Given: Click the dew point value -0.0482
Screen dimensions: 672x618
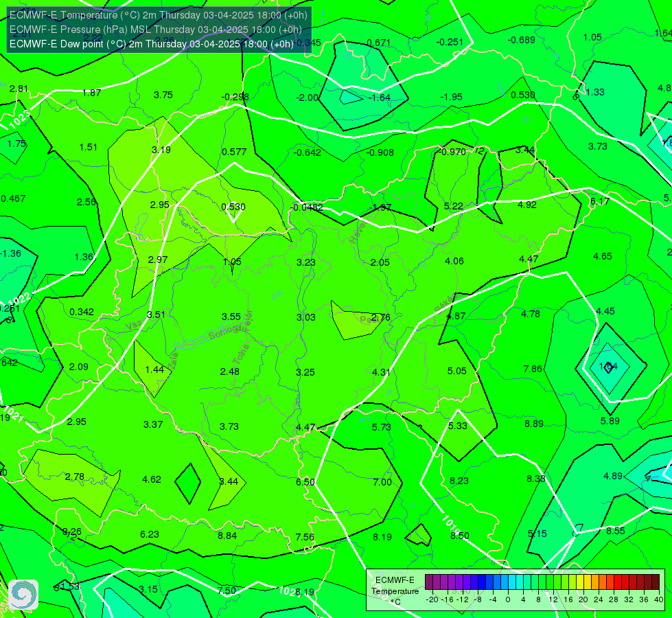Looking at the screenshot, I should click(x=307, y=207).
